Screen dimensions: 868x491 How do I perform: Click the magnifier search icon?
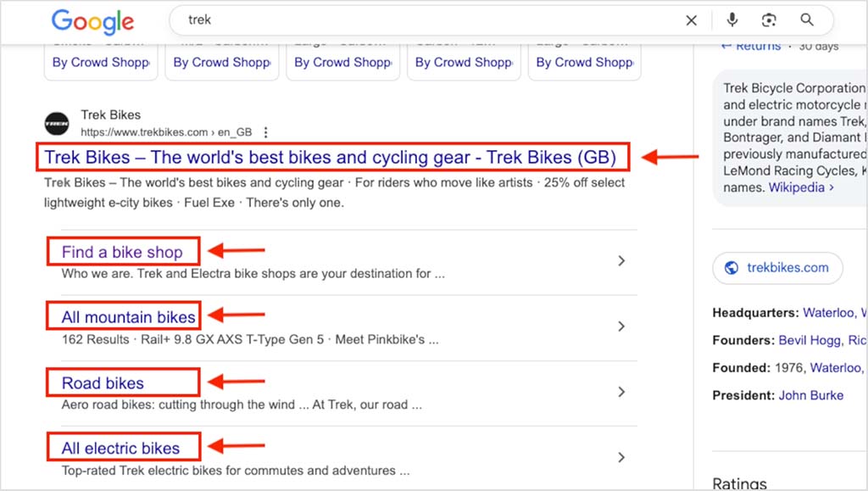pos(807,20)
